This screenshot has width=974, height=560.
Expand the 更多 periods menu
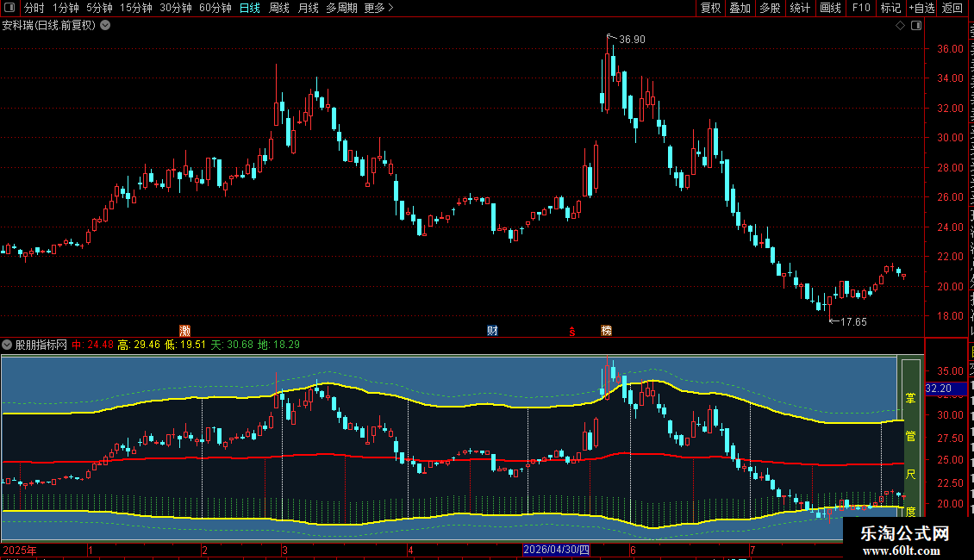click(x=379, y=8)
